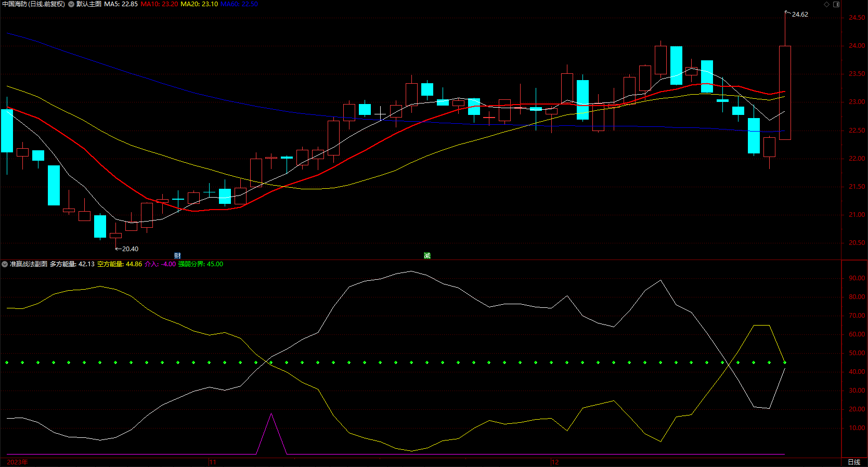This screenshot has height=467, width=868.
Task: Click the 24.00 price axis label
Action: click(857, 46)
